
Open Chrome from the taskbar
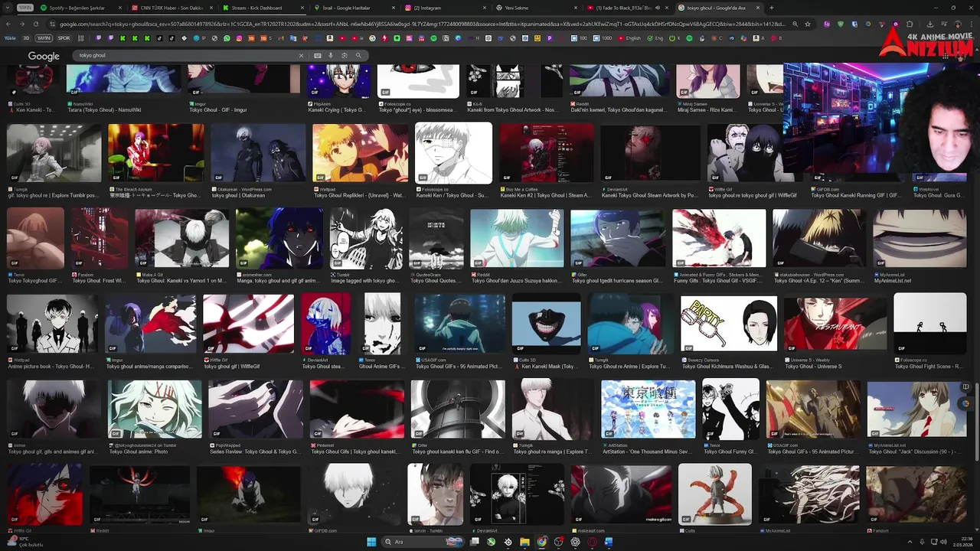541,542
